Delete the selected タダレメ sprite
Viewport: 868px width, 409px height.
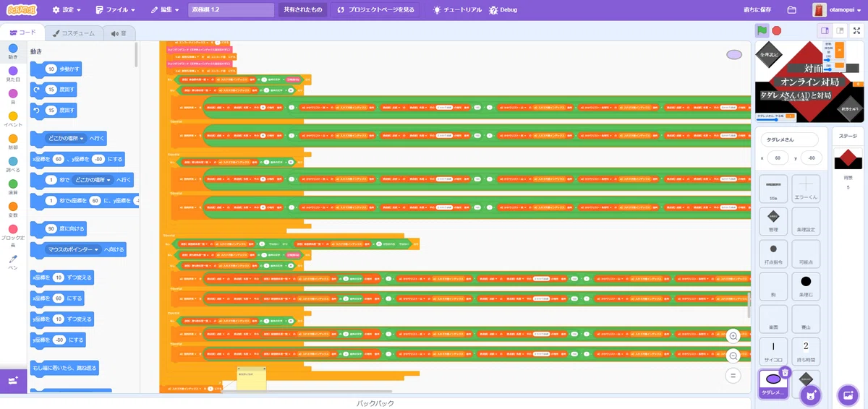(x=785, y=371)
